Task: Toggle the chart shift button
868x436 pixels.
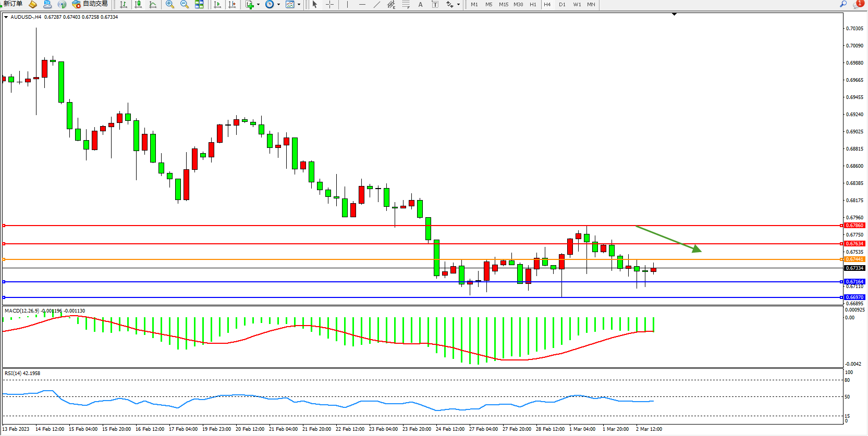Action: point(232,4)
